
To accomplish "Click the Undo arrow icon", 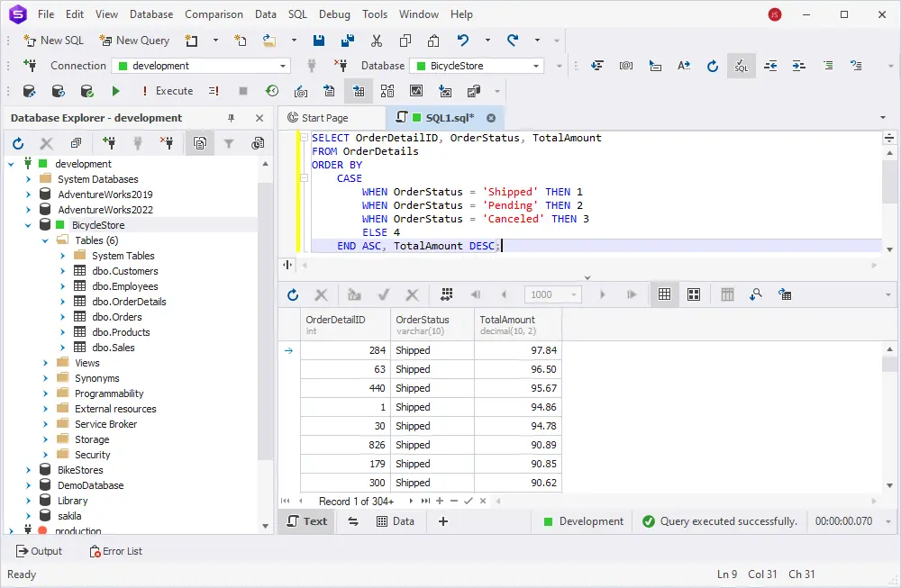I will tap(463, 41).
